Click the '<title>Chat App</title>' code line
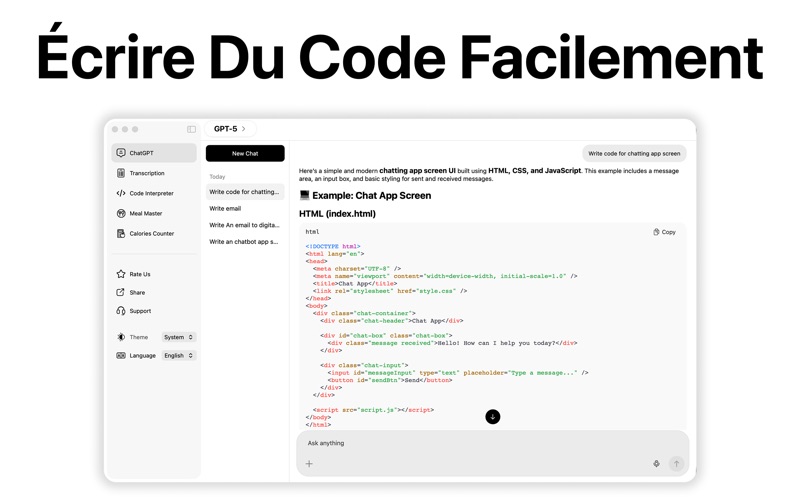Image resolution: width=800 pixels, height=500 pixels. point(355,283)
